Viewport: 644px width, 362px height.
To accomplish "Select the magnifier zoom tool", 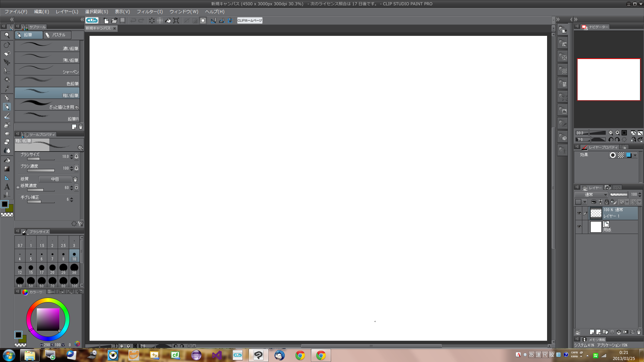I will click(x=7, y=35).
